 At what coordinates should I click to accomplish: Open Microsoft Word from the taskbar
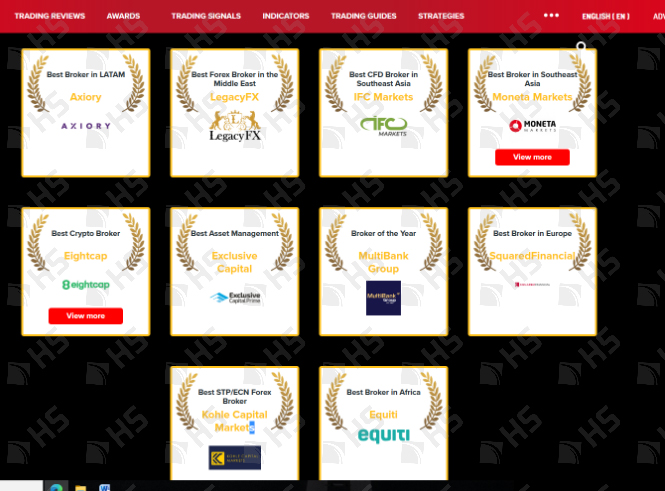click(105, 488)
